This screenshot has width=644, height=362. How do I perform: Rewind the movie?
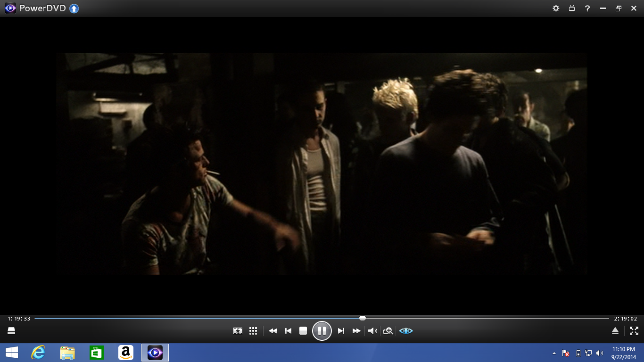tap(272, 331)
